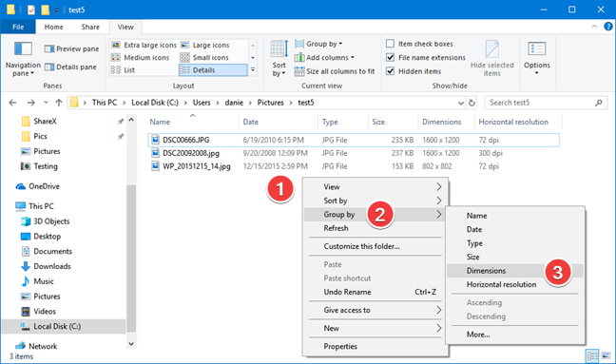Expand the View submenu in context menu
This screenshot has width=616, height=364.
[x=375, y=187]
